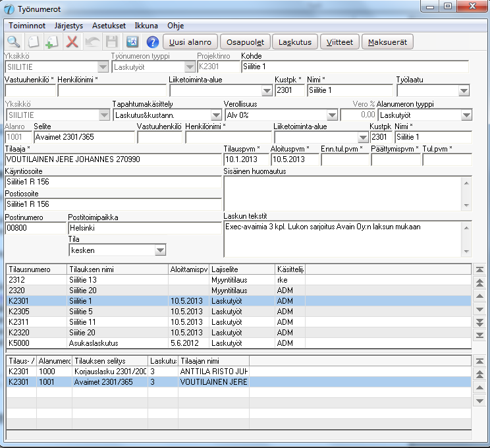
Task: Open the Ikkuna menu
Action: (x=146, y=26)
